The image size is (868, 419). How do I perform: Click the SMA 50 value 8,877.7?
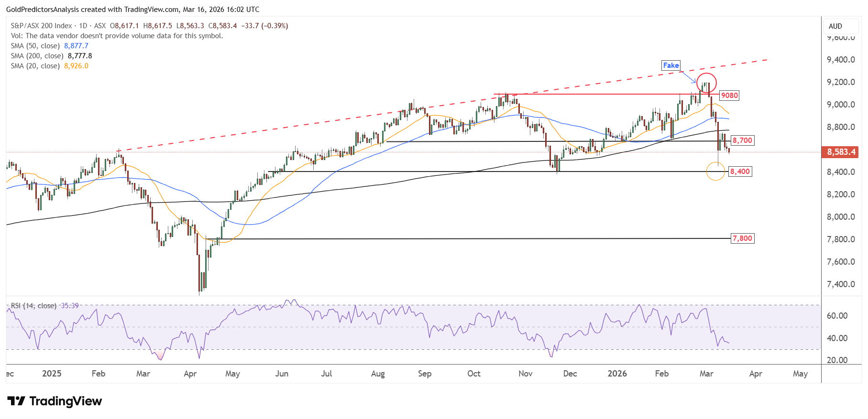click(x=77, y=46)
